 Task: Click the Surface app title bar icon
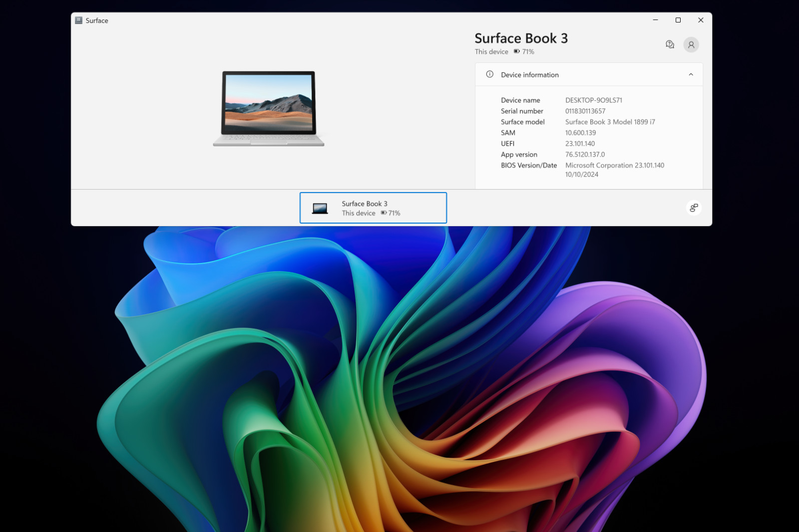tap(78, 20)
